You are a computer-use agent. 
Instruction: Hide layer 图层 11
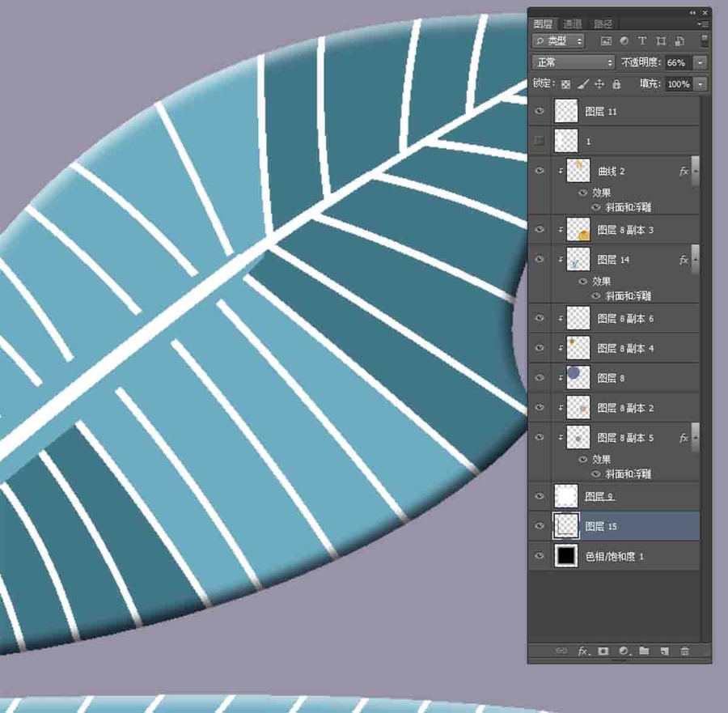coord(540,111)
